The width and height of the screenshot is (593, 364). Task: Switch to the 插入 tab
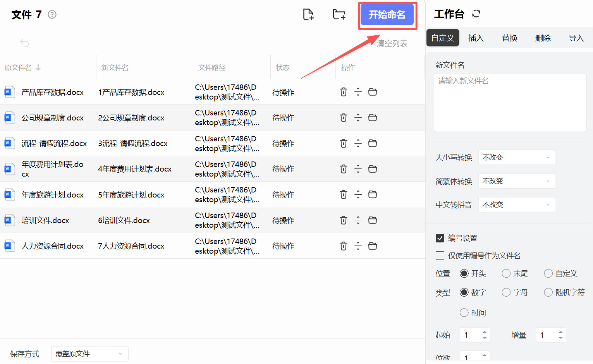[476, 38]
